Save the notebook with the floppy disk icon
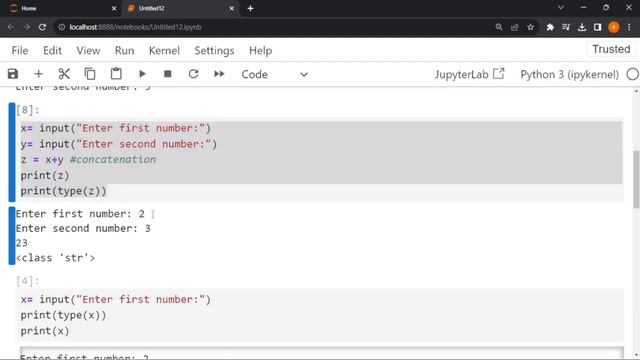The height and width of the screenshot is (360, 640). pos(13,74)
